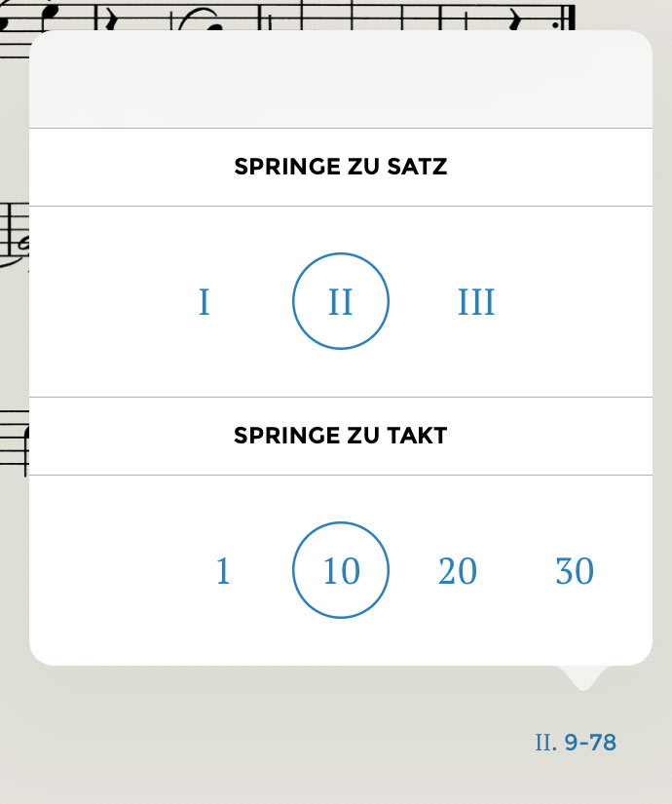Jump to bar 20

point(458,570)
